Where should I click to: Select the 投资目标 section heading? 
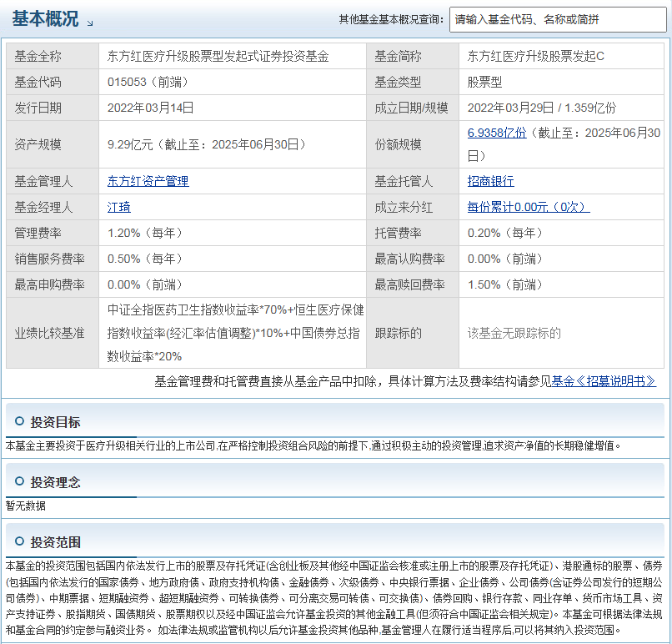[55, 422]
